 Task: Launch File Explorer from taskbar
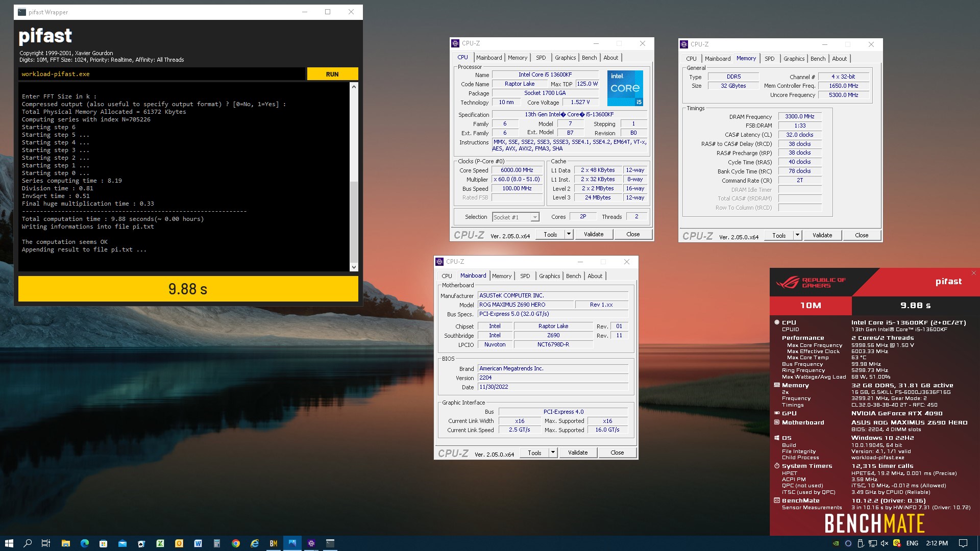click(x=65, y=543)
